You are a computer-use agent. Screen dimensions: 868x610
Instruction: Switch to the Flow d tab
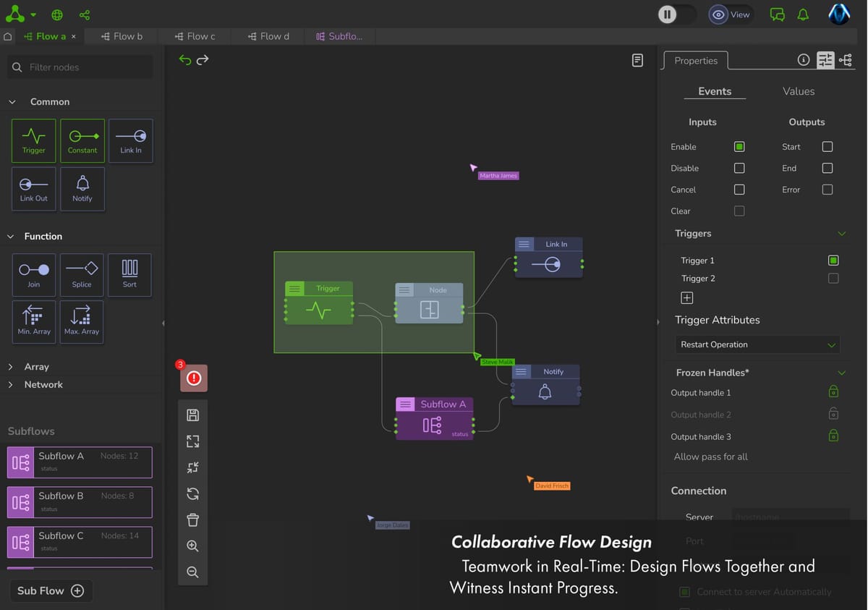tap(268, 36)
